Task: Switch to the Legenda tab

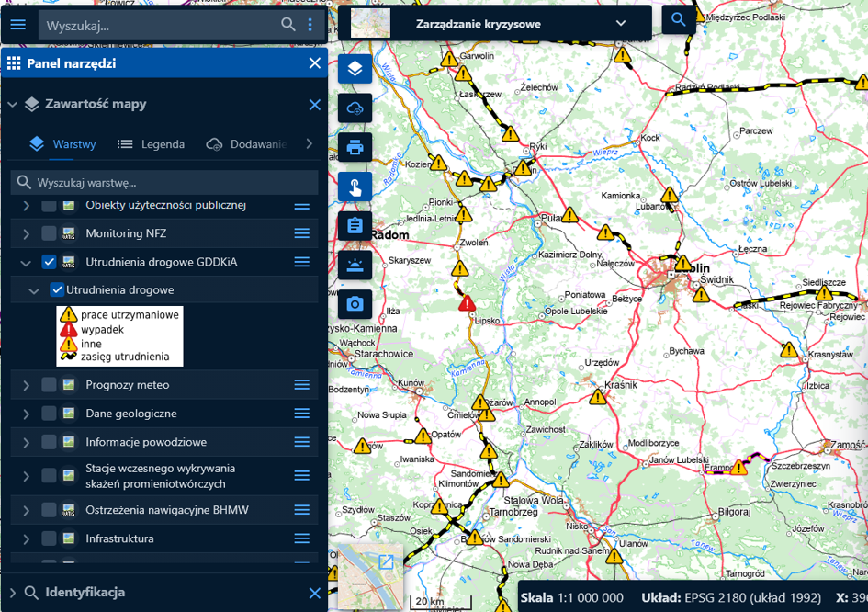Action: 152,144
